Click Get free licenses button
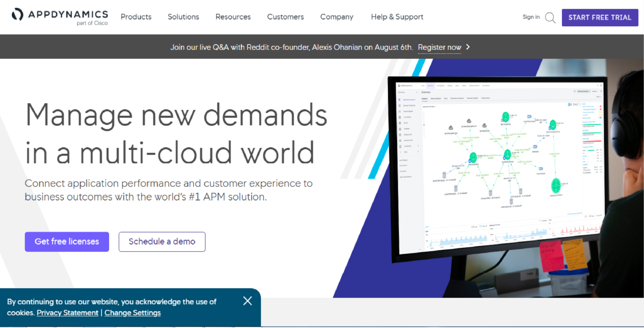 pos(67,242)
